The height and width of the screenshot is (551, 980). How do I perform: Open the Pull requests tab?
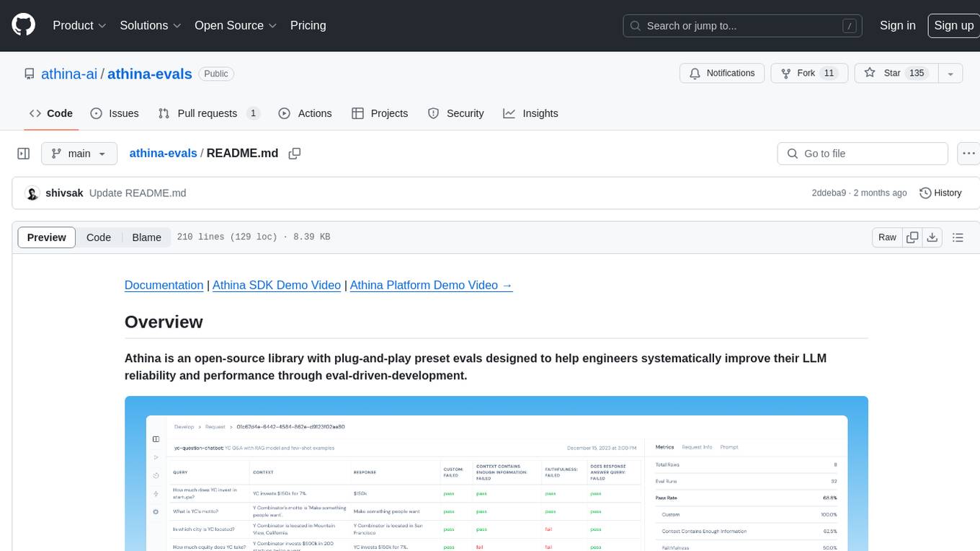pyautogui.click(x=208, y=113)
